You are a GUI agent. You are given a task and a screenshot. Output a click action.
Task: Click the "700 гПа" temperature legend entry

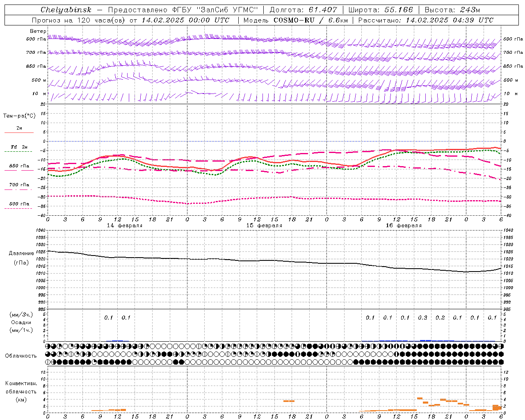point(19,185)
